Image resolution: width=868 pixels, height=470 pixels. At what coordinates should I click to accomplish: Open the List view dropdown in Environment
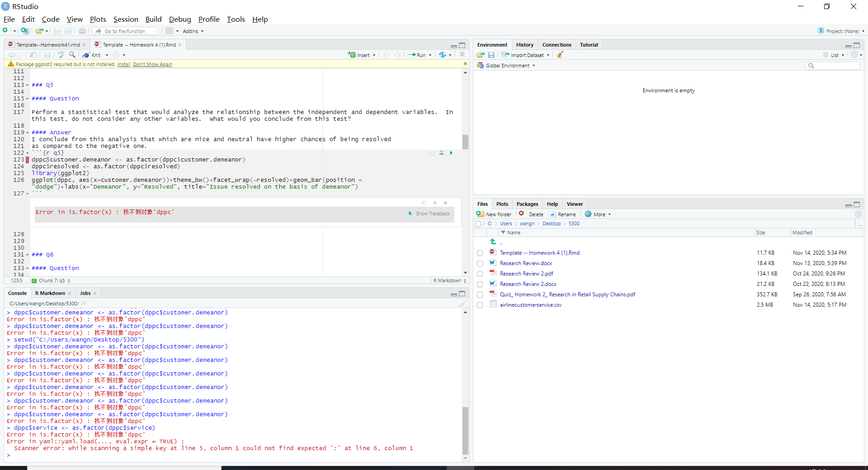[x=834, y=55]
